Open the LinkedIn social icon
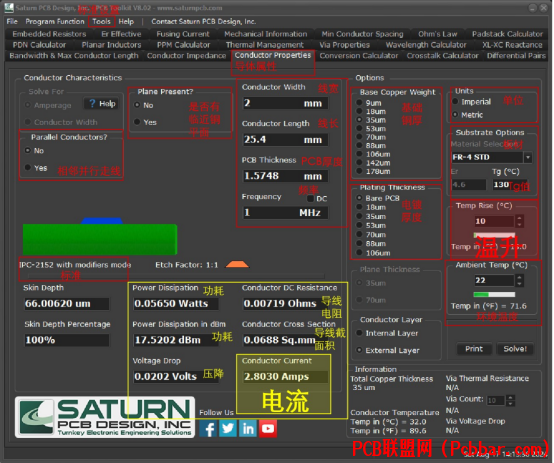Image resolution: width=554 pixels, height=463 pixels. point(248,429)
